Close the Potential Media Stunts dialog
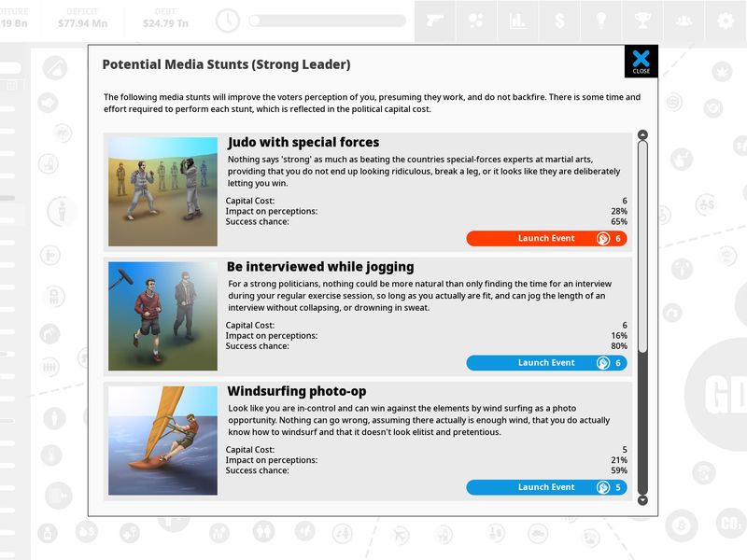Viewport: 747px width, 560px height. 641,62
